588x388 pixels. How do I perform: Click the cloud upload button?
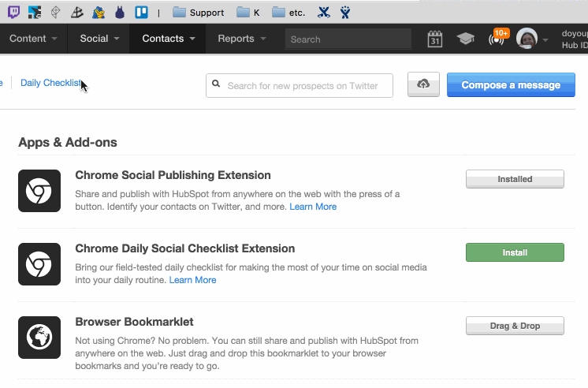pos(423,84)
